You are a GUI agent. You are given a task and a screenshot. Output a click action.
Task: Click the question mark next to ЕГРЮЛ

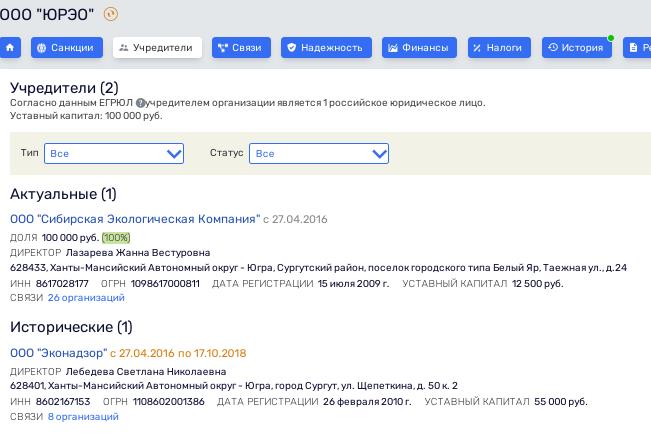pos(141,103)
